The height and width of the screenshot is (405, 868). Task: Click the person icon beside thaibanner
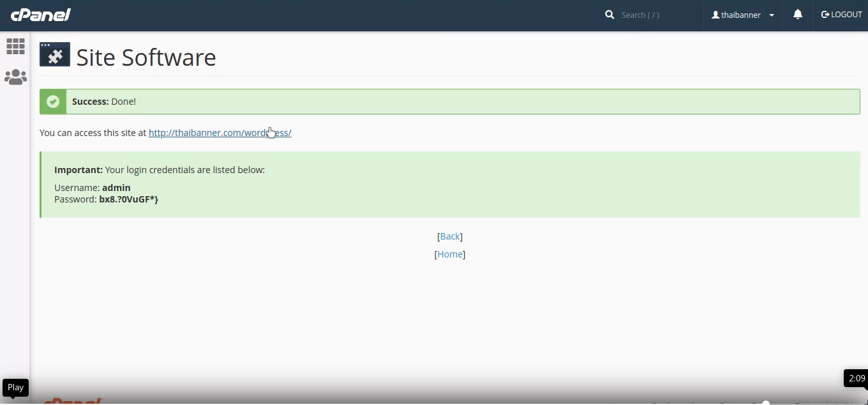(715, 15)
